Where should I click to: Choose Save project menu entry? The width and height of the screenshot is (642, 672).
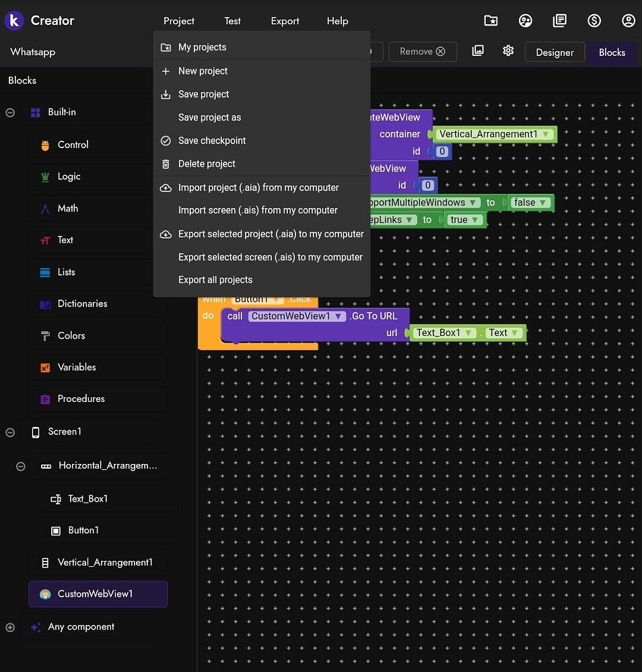[262, 94]
